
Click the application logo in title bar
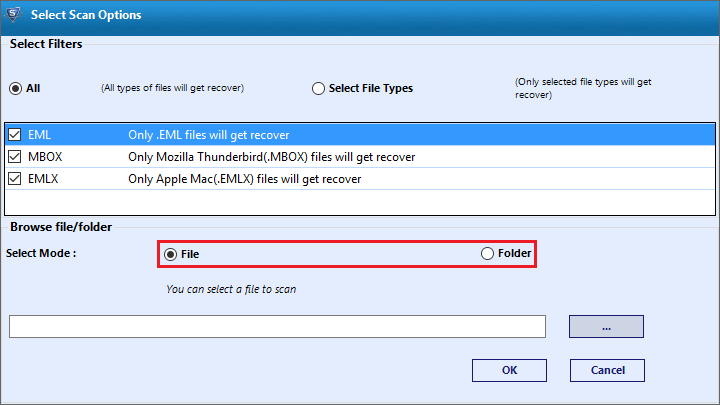[x=13, y=14]
